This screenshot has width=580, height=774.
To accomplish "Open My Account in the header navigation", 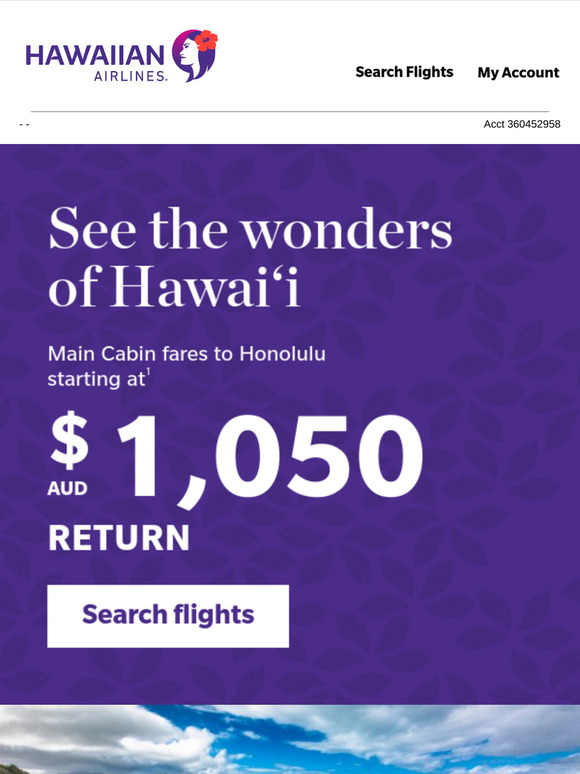I will (x=518, y=73).
